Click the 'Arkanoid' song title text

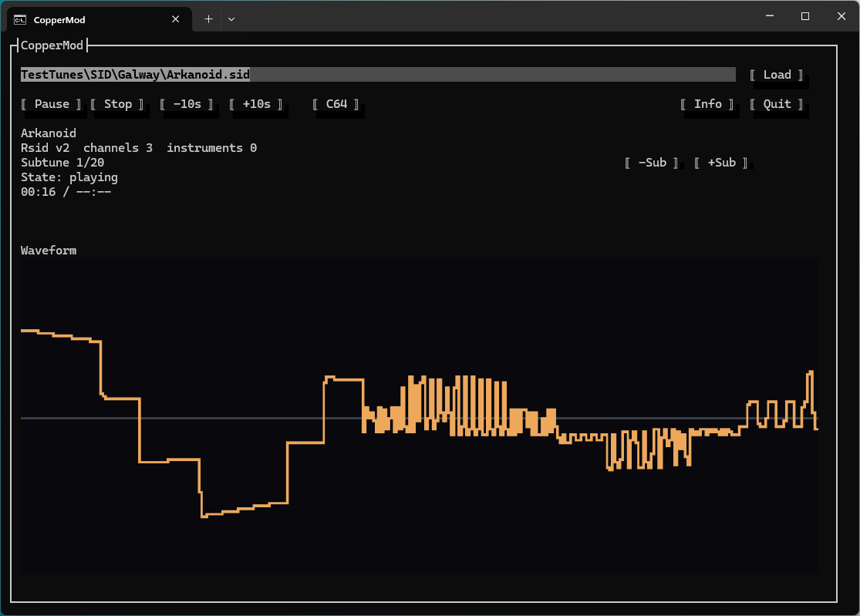point(49,133)
